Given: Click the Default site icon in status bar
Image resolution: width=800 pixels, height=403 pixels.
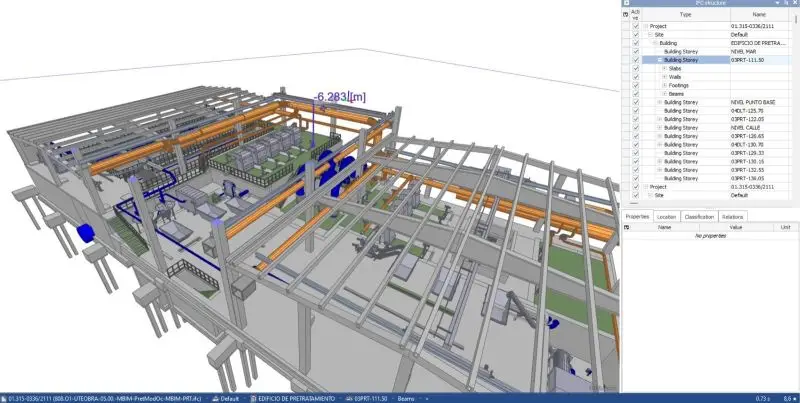Looking at the screenshot, I should tap(215, 398).
